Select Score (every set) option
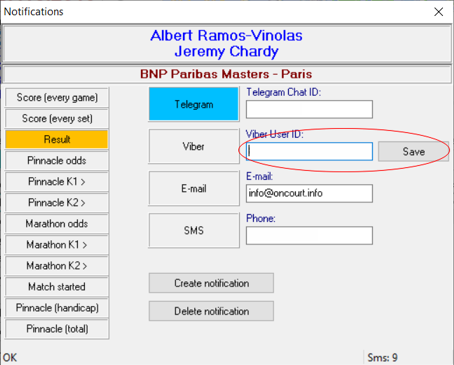 point(57,119)
